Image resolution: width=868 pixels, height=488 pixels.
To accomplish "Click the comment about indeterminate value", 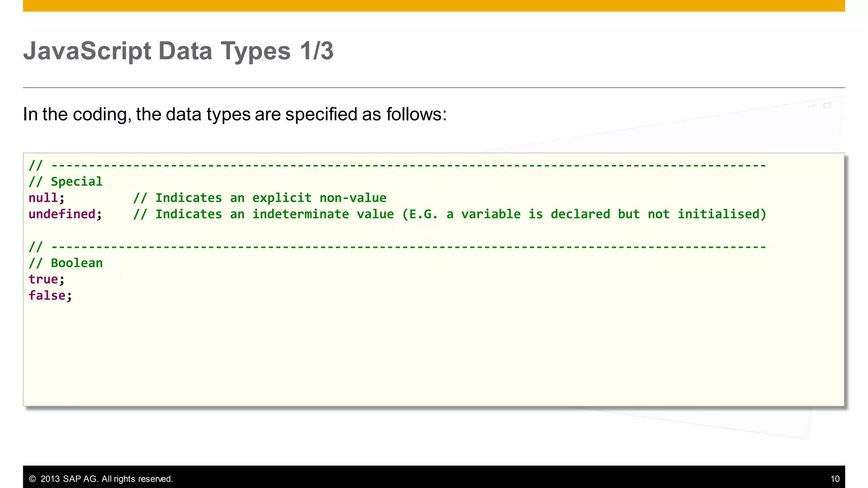I will [450, 214].
